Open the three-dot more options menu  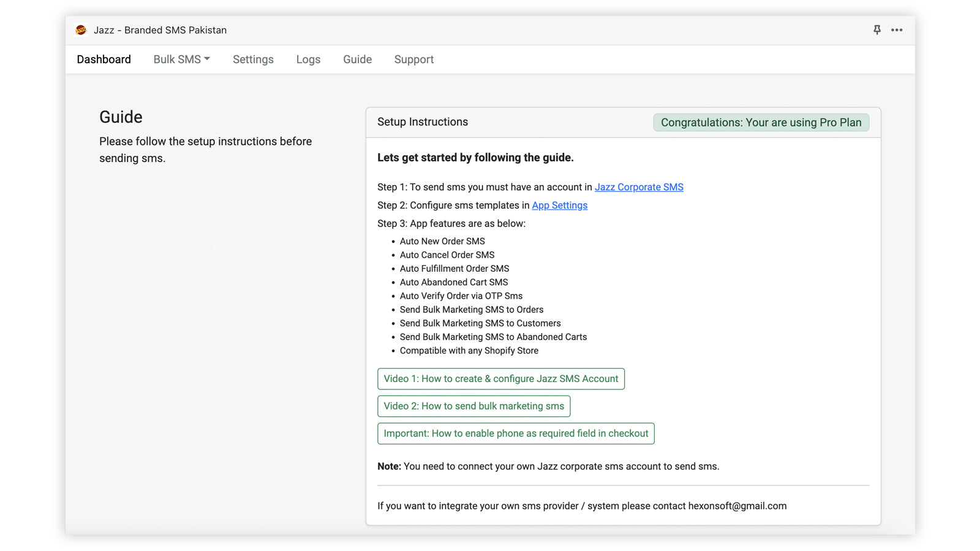(897, 30)
